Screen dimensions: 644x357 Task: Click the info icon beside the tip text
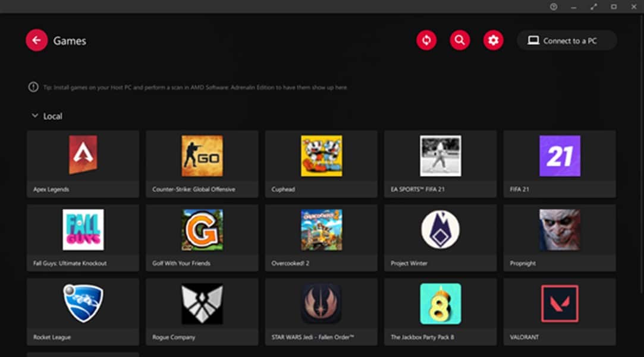point(33,87)
